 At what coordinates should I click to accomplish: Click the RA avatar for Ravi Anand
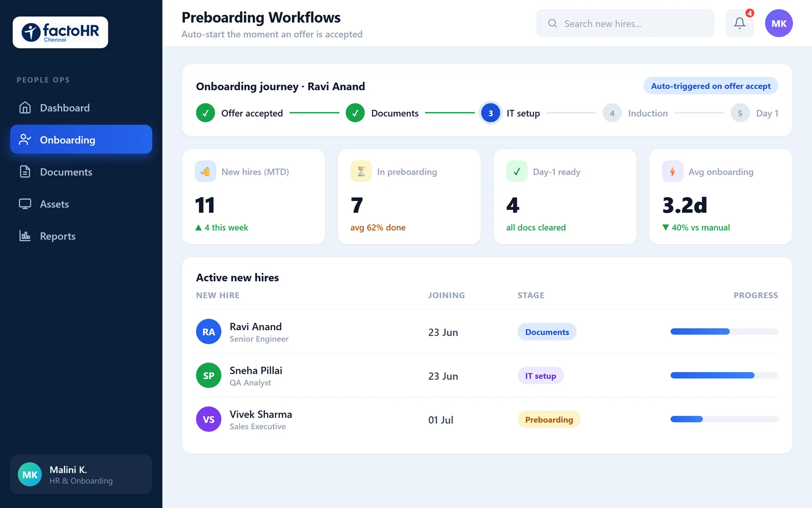click(209, 332)
